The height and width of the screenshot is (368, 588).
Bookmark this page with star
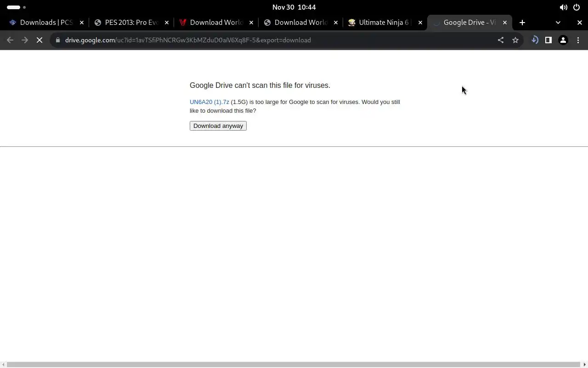tap(515, 40)
